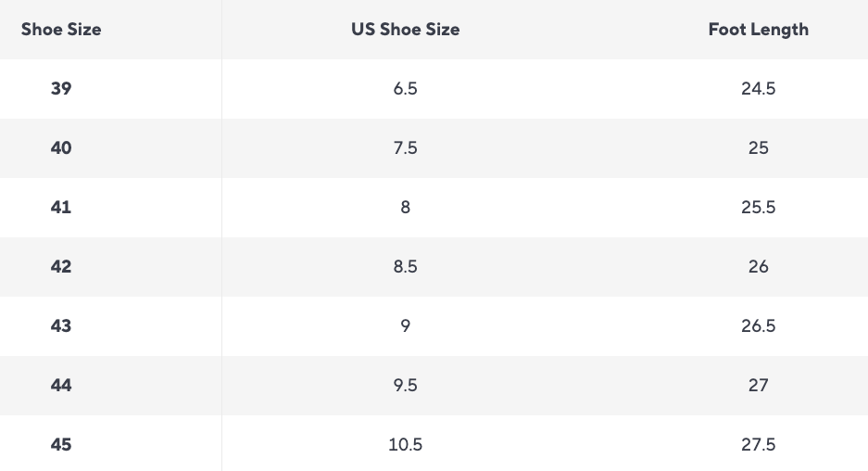Select shoe size 42 row label
Screen dimensions: 868x471
(61, 267)
